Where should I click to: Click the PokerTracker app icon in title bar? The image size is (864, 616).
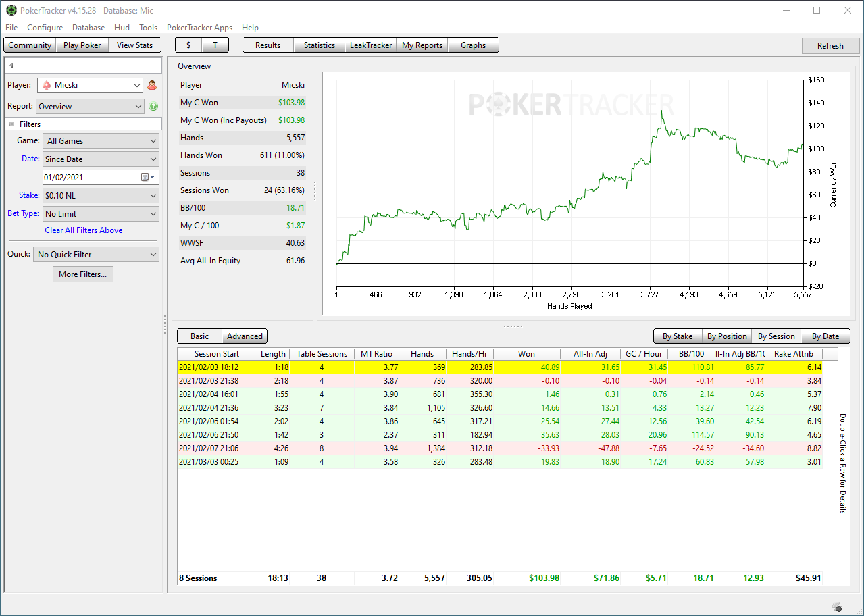(x=11, y=10)
